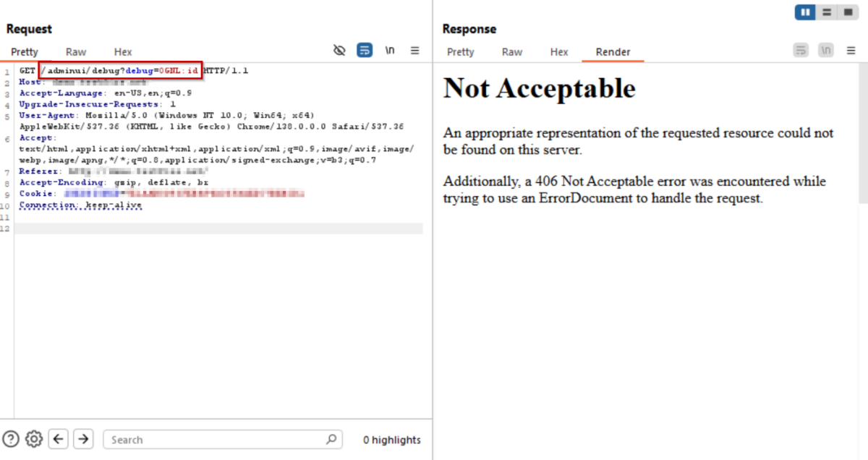Disable word wrap in the response panel

point(800,50)
